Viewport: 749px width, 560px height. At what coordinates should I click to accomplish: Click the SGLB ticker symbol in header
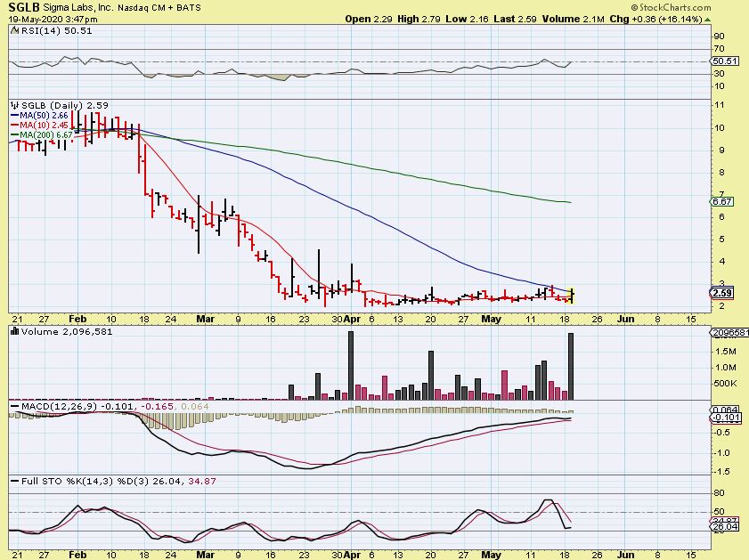tap(24, 8)
